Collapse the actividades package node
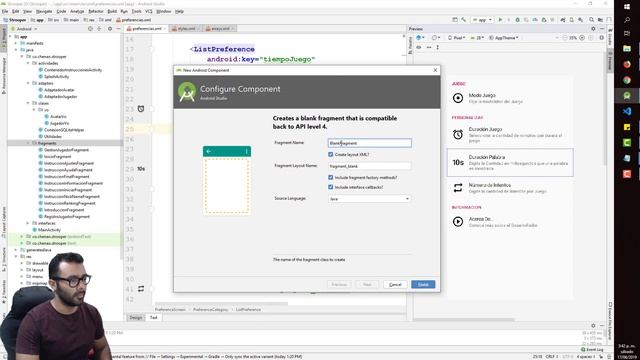This screenshot has width=640, height=360. [x=28, y=63]
